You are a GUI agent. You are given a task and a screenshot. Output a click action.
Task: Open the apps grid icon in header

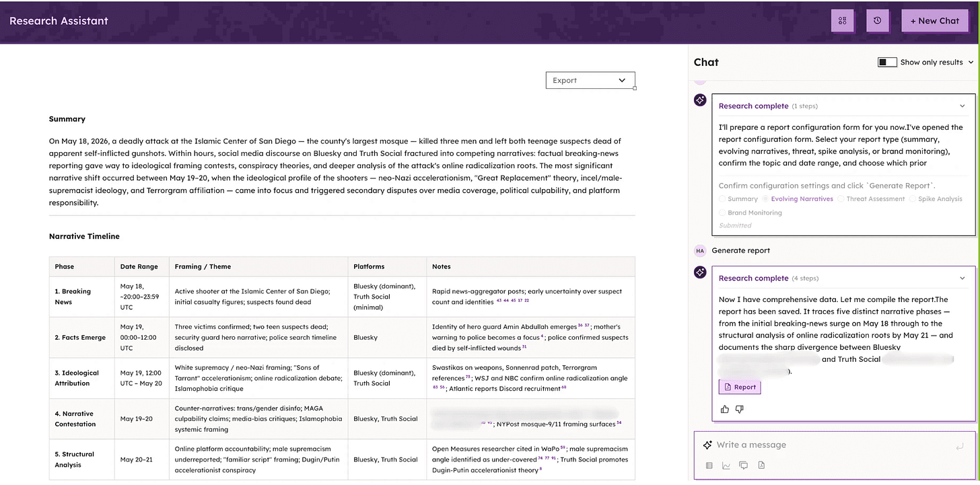842,21
